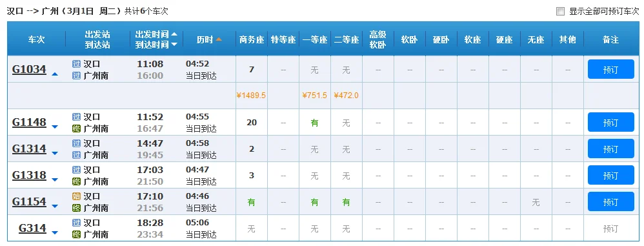Click the 过 icon beside 汉口 in G1148 row

(x=76, y=117)
